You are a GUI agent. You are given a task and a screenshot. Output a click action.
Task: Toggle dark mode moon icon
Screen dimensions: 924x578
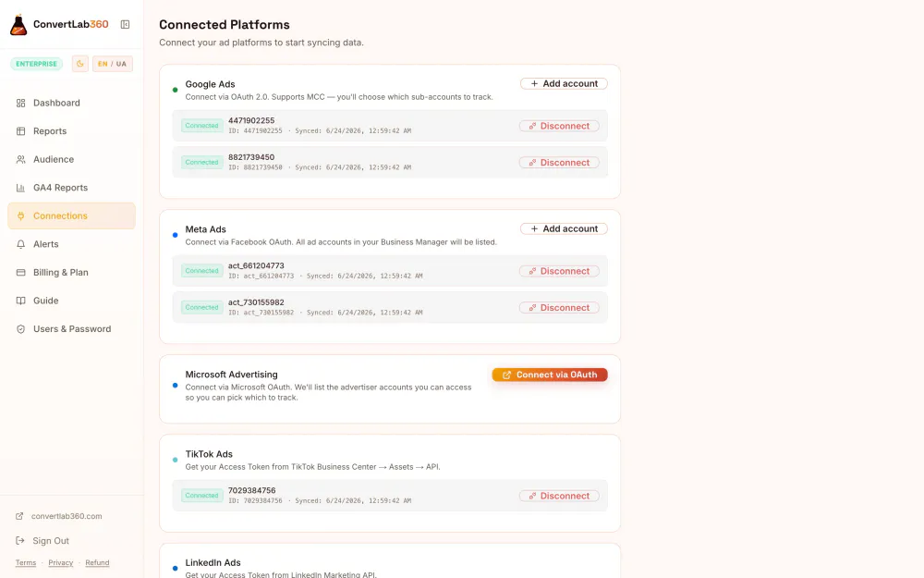[x=80, y=64]
